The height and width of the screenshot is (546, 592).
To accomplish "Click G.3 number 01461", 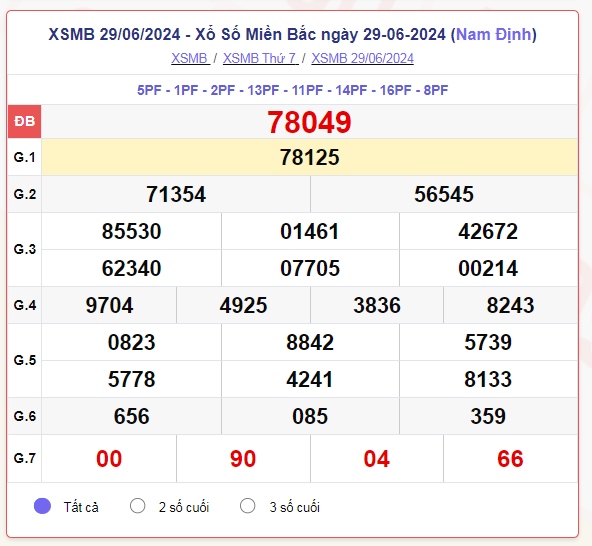I will point(310,231).
